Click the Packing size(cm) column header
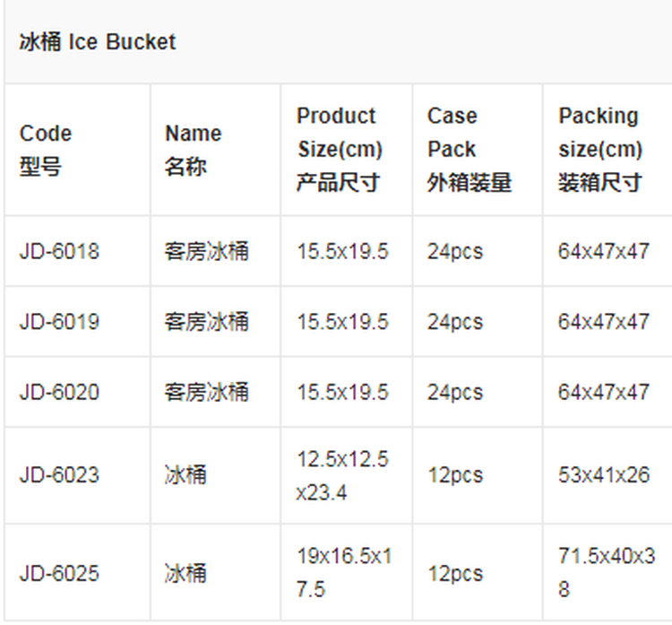This screenshot has width=672, height=625. [x=600, y=150]
